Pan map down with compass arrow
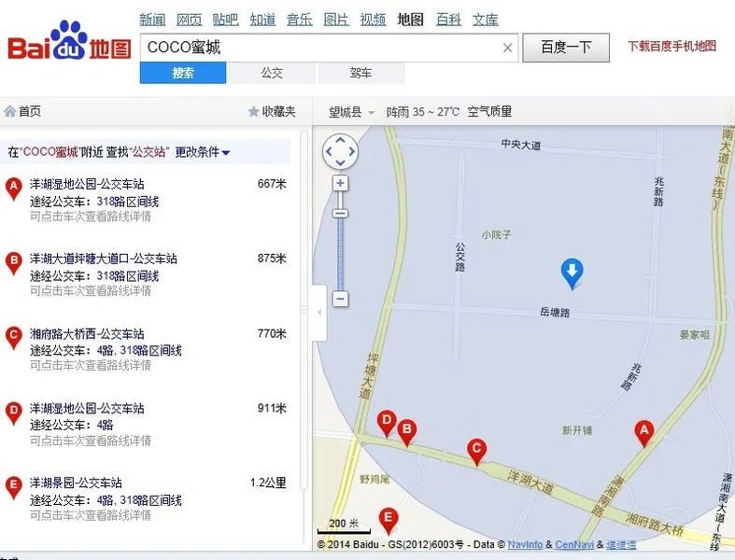The height and width of the screenshot is (560, 735). [340, 162]
